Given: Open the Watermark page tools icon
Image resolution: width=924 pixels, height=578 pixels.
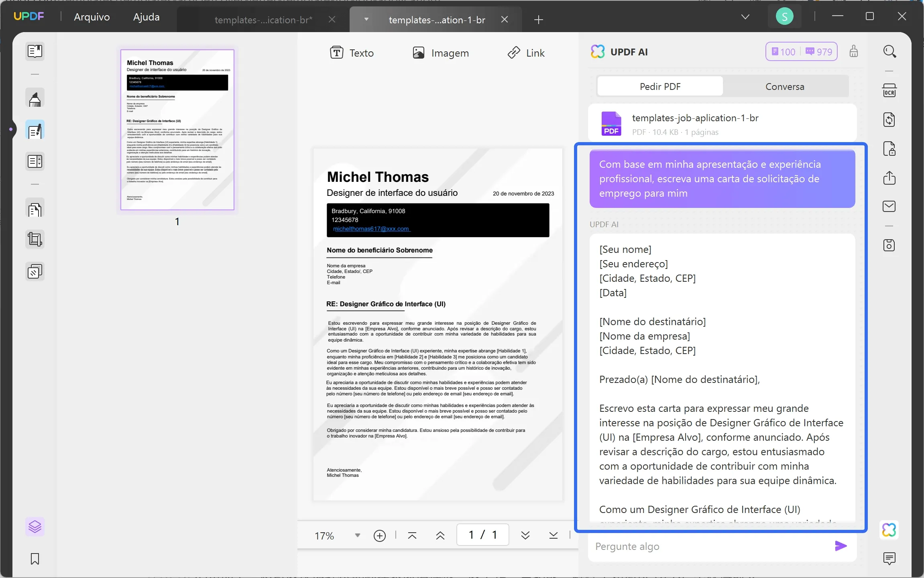Looking at the screenshot, I should tap(35, 272).
